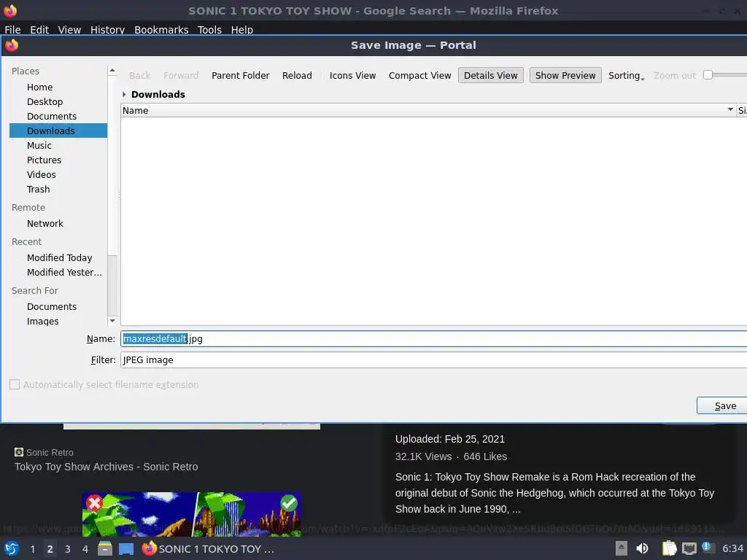Open the File menu
This screenshot has width=747, height=560.
[12, 29]
